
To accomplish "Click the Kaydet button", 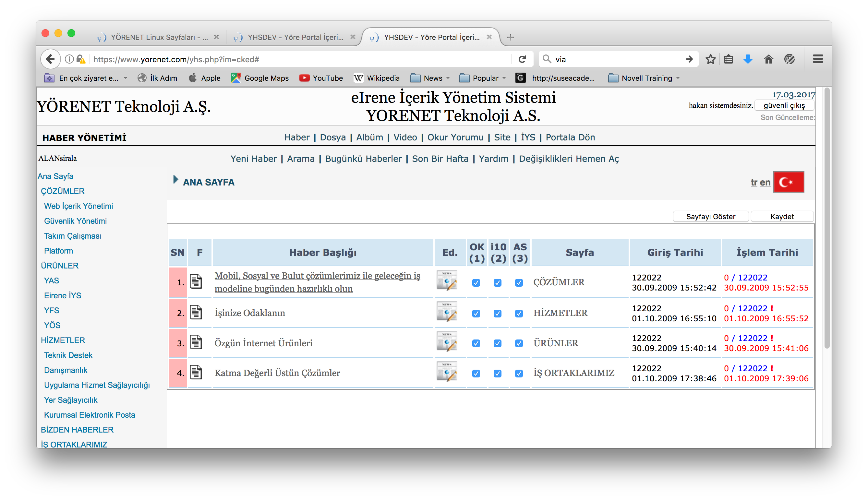I will 782,217.
